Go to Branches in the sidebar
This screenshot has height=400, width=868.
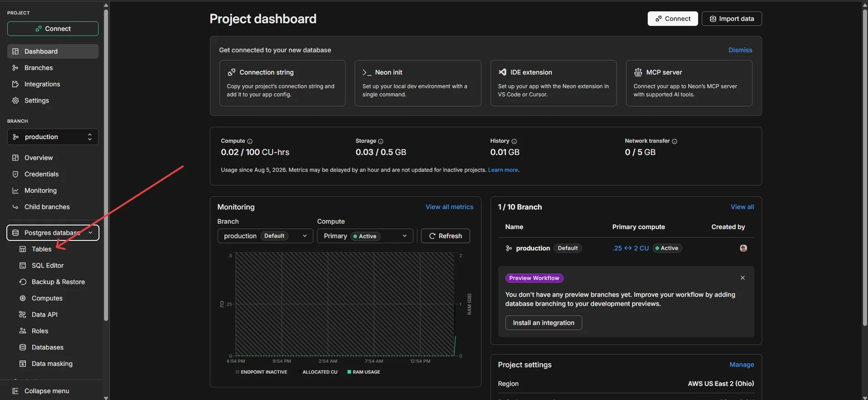[x=53, y=68]
